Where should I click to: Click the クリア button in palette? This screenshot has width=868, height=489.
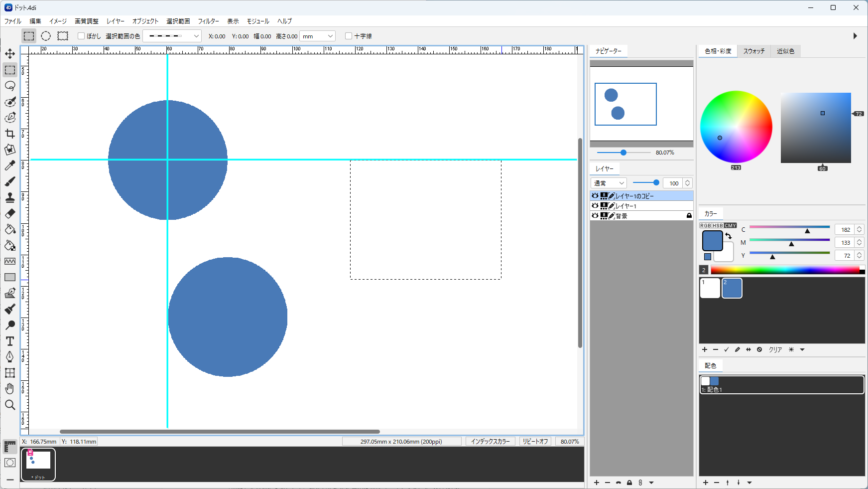(775, 349)
